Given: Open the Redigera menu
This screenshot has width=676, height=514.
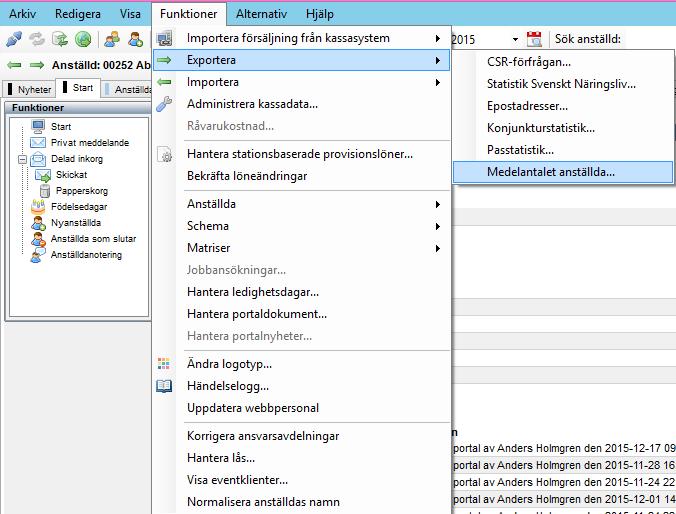Looking at the screenshot, I should pyautogui.click(x=78, y=14).
